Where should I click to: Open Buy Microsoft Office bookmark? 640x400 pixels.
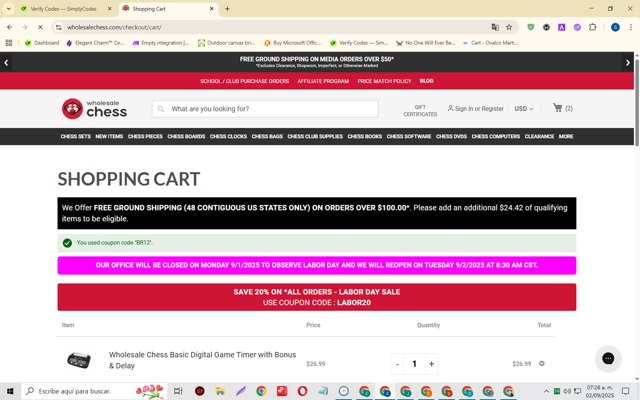point(292,43)
